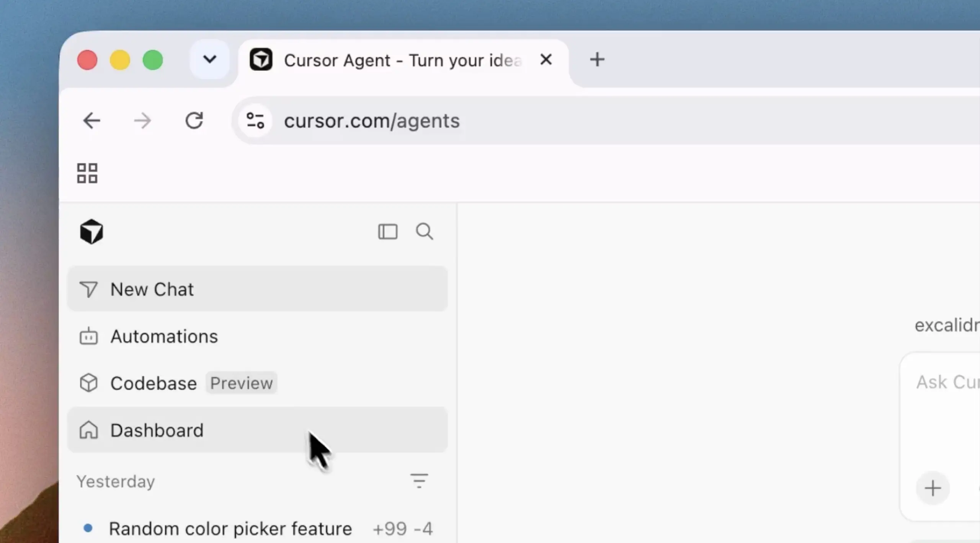
Task: Click the Automations robot icon
Action: 88,336
